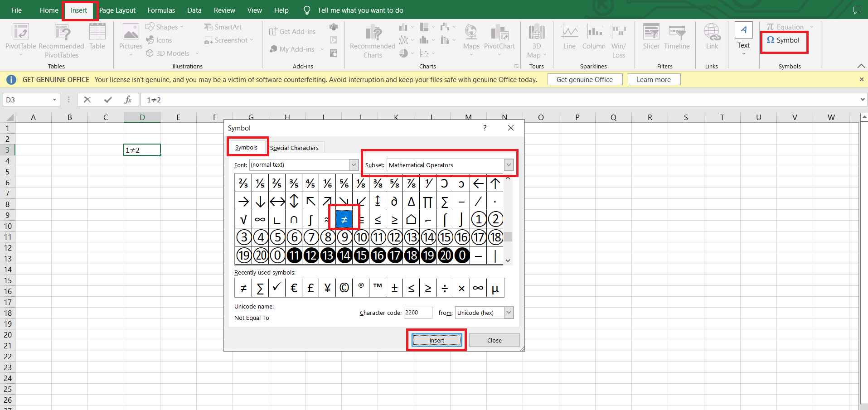
Task: Click the Tell me what you want search
Action: pyautogui.click(x=360, y=10)
